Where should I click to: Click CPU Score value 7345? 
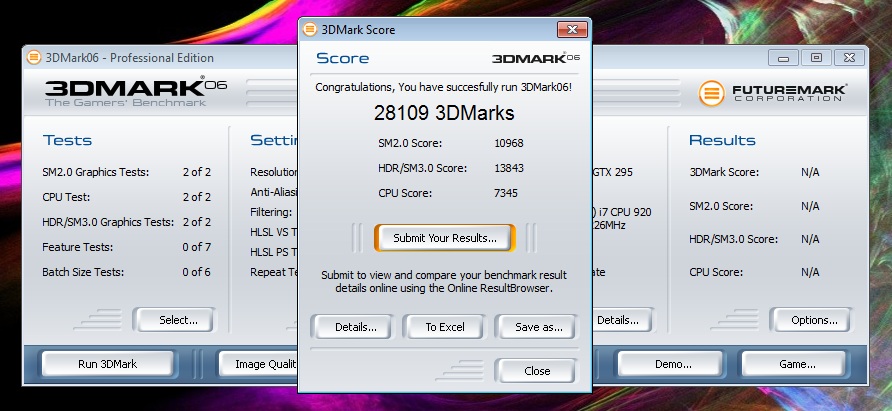pos(506,193)
